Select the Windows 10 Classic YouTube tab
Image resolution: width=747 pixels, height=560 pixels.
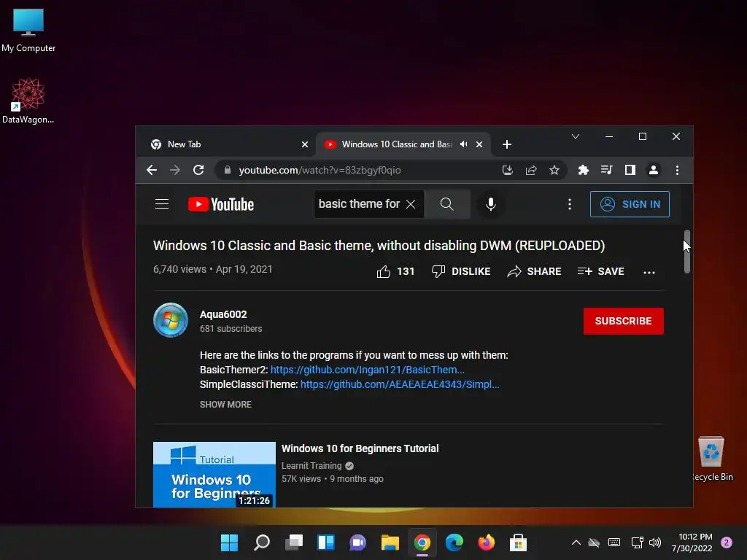click(396, 144)
